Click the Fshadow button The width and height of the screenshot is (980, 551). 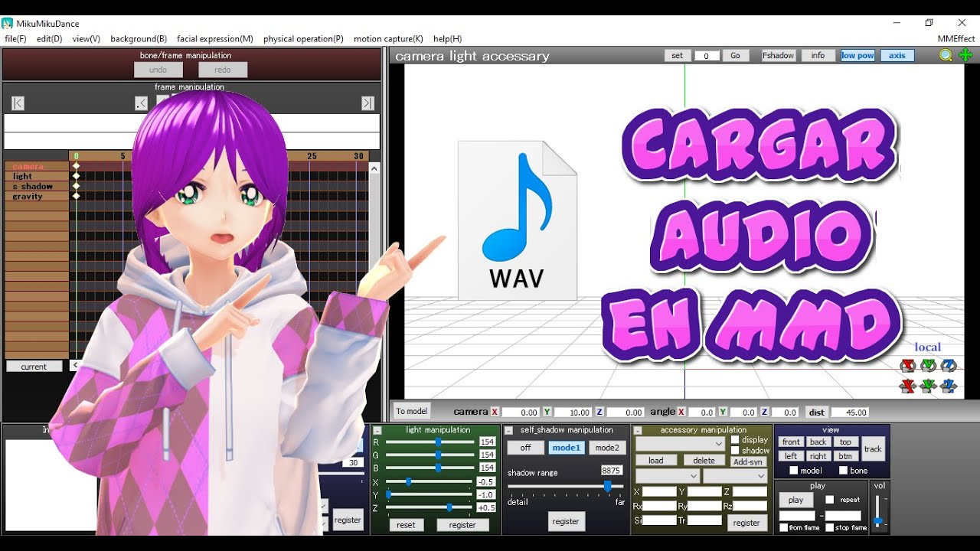point(779,55)
